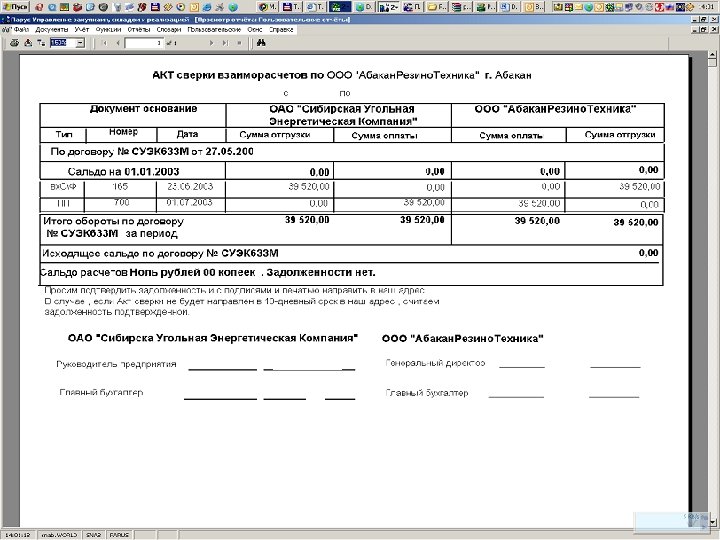Click Руководитель предприятия signature label
The height and width of the screenshot is (540, 720).
pyautogui.click(x=116, y=364)
